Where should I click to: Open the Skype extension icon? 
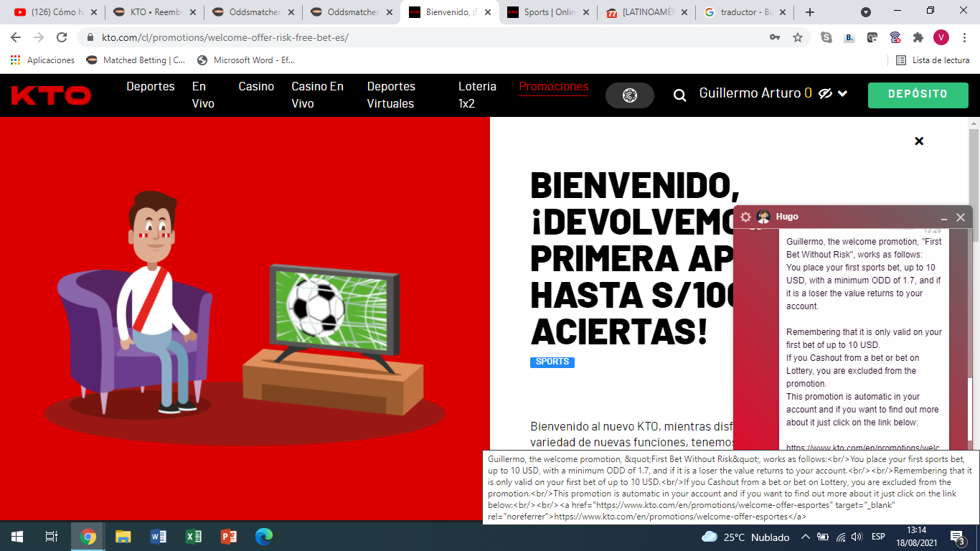click(x=826, y=37)
